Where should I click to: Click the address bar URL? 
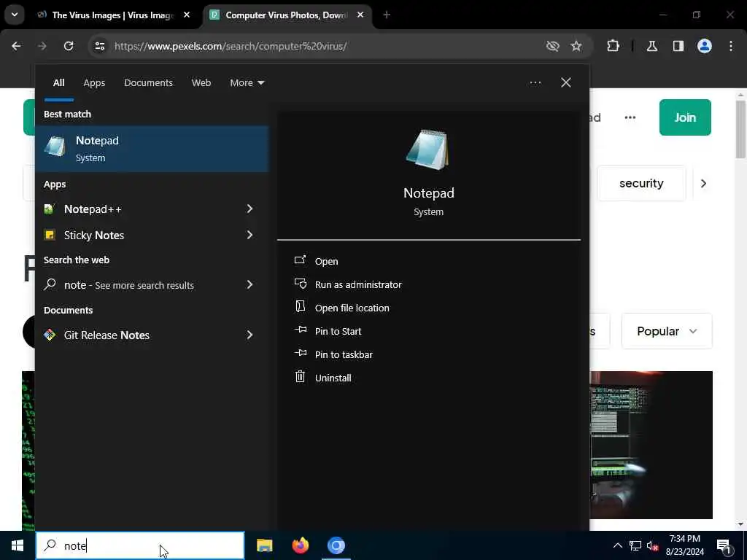coord(231,46)
